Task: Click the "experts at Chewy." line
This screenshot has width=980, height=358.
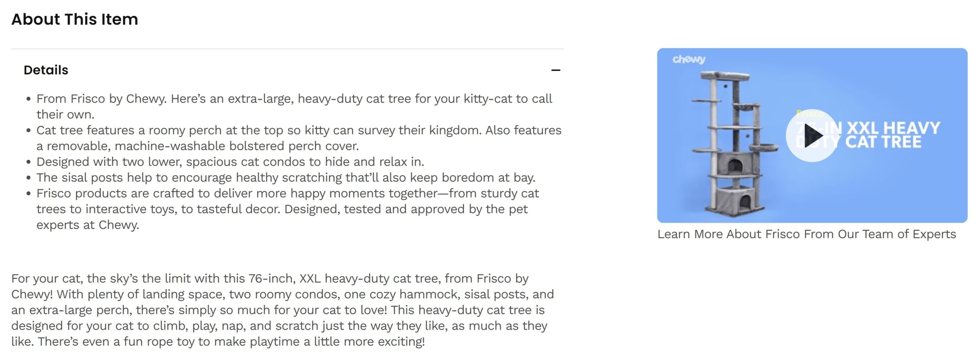Action: pos(88,225)
